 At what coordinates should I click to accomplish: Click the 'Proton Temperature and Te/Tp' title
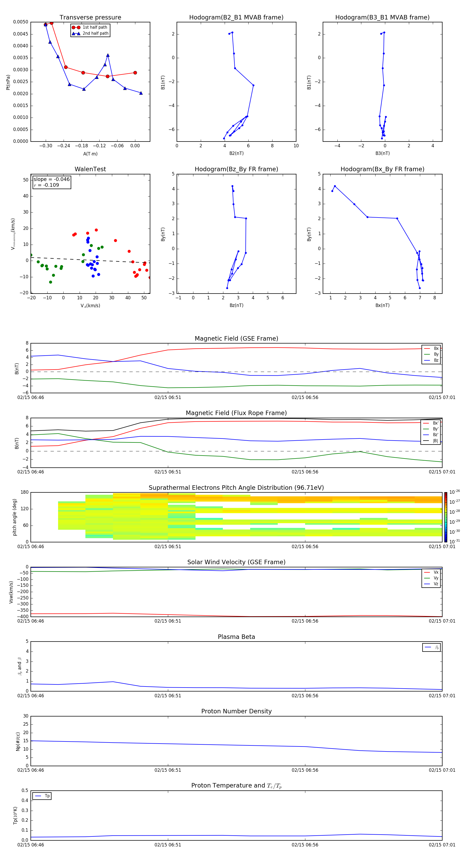(236, 786)
